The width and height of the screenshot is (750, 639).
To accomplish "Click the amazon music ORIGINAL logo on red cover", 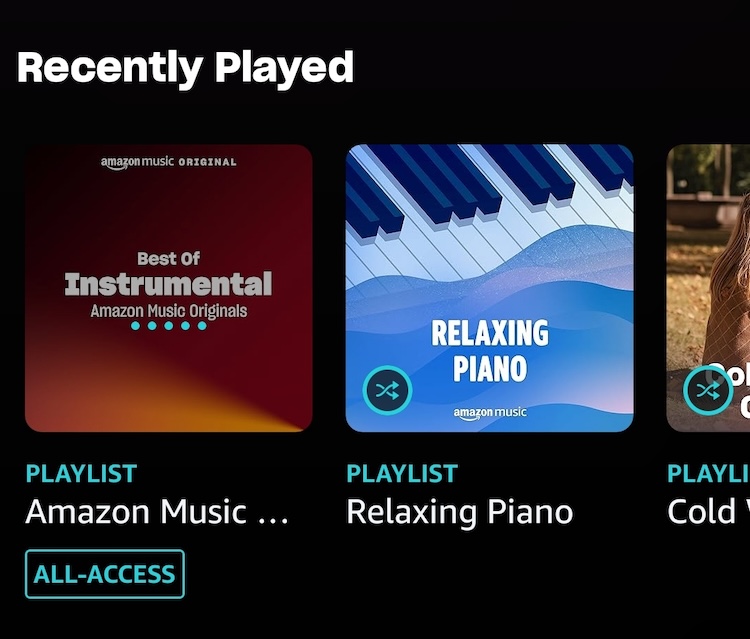I will click(168, 163).
